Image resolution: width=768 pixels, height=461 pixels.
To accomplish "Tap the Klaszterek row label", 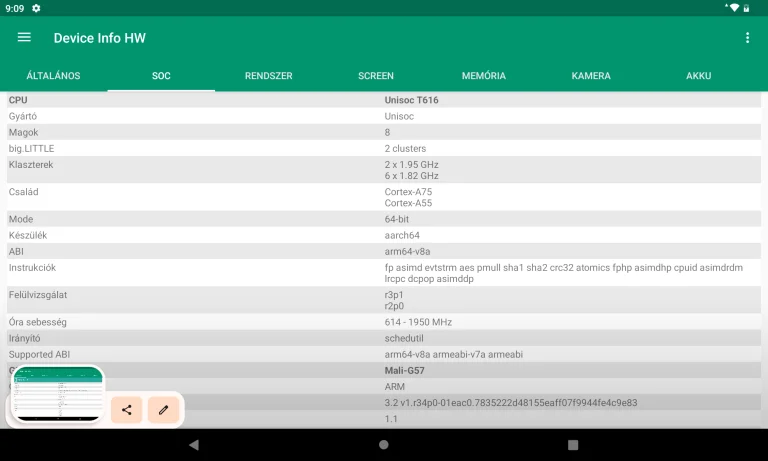I will [x=31, y=165].
